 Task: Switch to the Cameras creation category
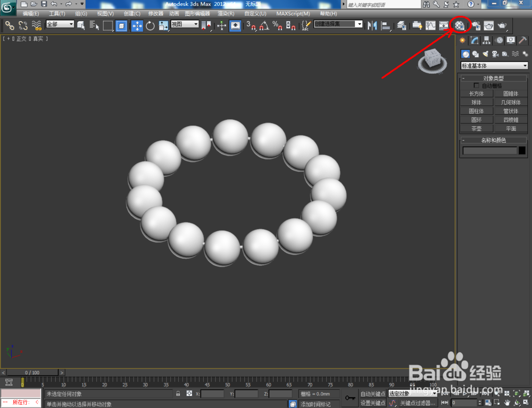pyautogui.click(x=496, y=54)
